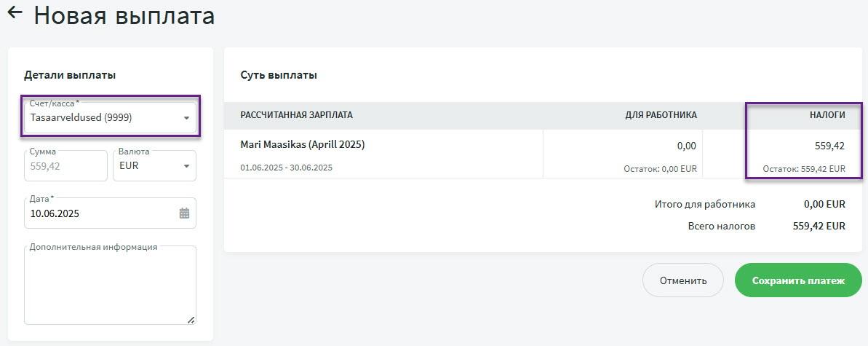The image size is (868, 346).
Task: Click the Отменить button
Action: coord(683,280)
